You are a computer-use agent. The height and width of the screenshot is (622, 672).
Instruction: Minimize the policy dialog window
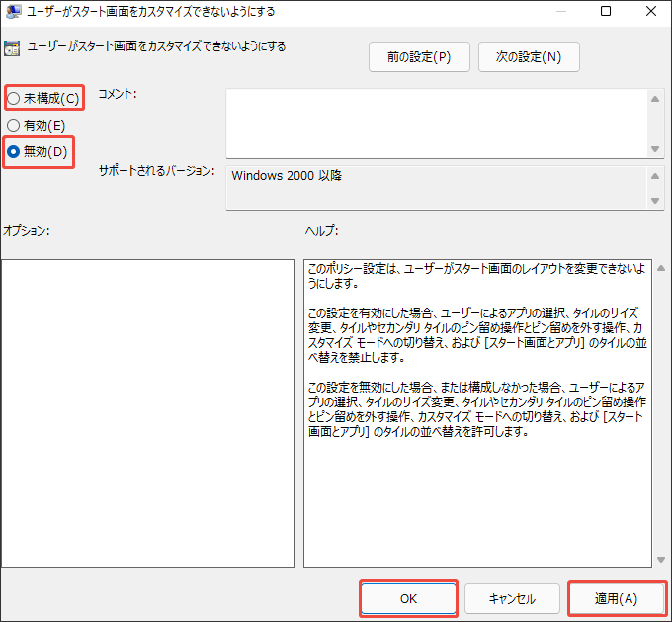(x=561, y=11)
